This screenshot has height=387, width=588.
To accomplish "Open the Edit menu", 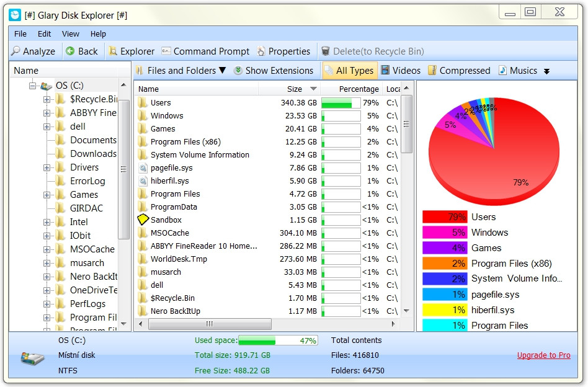I will [x=44, y=33].
